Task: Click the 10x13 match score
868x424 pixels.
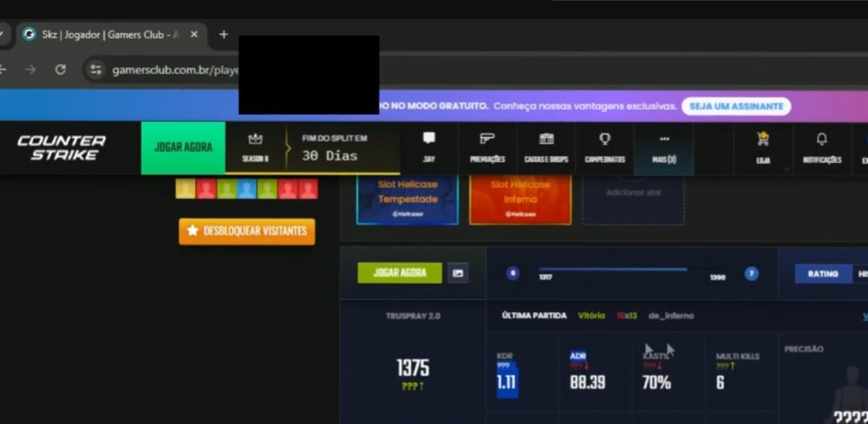Action: pyautogui.click(x=627, y=316)
